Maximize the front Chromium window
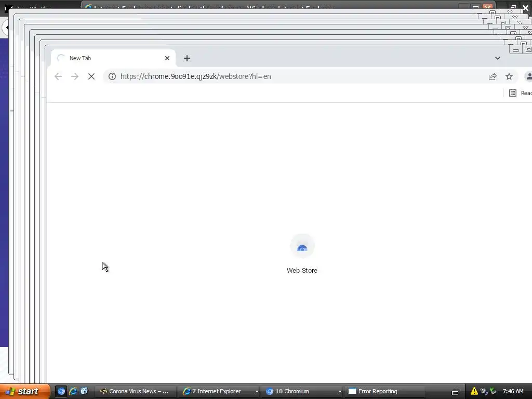532x399 pixels. click(x=528, y=50)
